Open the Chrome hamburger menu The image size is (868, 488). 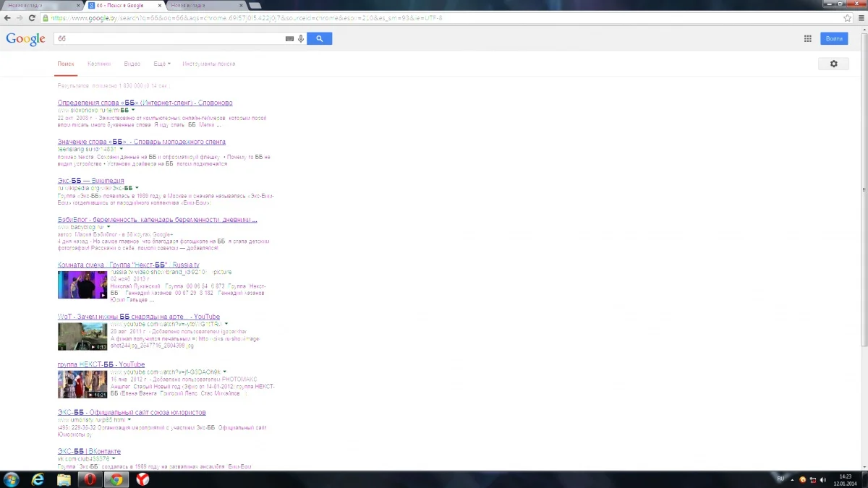coord(860,17)
